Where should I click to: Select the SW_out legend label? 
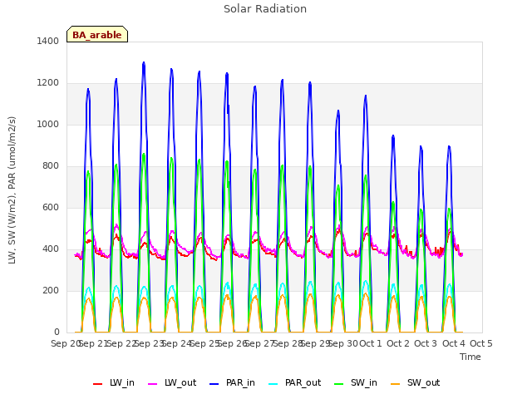(423, 383)
